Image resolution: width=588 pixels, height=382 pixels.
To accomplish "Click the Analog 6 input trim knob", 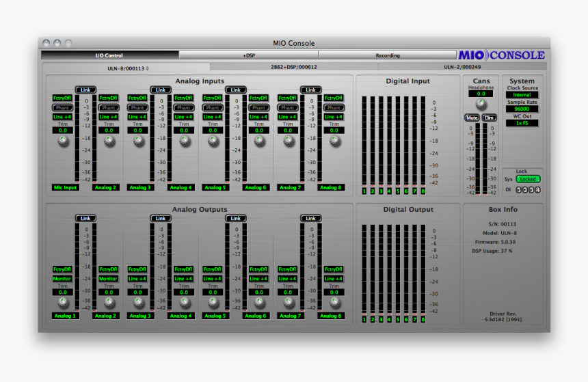I will pyautogui.click(x=260, y=141).
